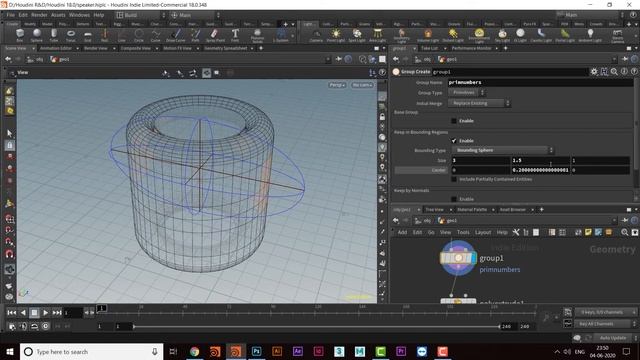Image resolution: width=640 pixels, height=360 pixels.
Task: Open network editor tool wrench icon
Action: (x=516, y=232)
